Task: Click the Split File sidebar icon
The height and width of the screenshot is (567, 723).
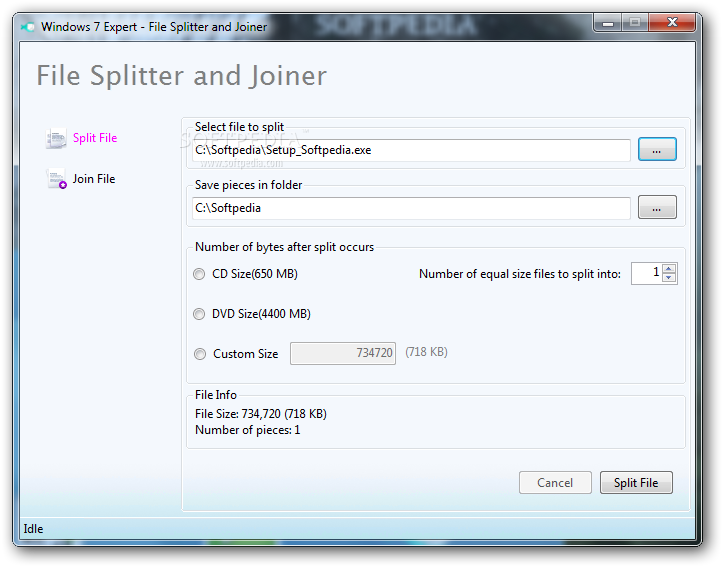Action: click(56, 138)
